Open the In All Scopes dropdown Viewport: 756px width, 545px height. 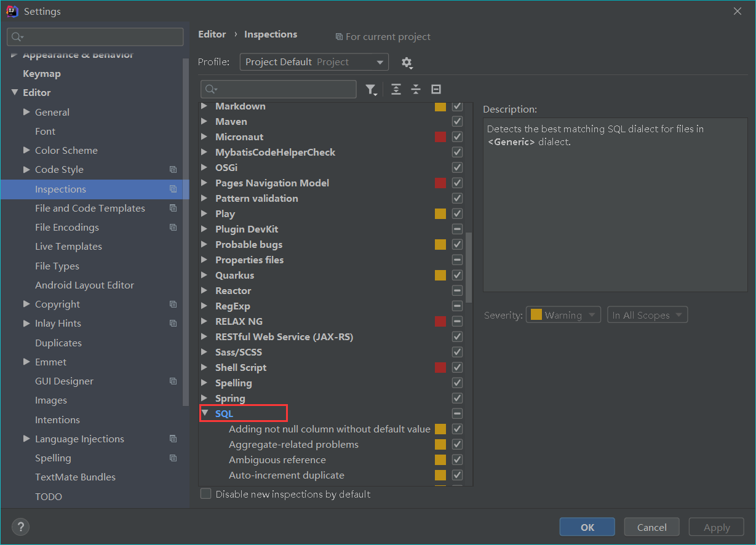point(647,315)
